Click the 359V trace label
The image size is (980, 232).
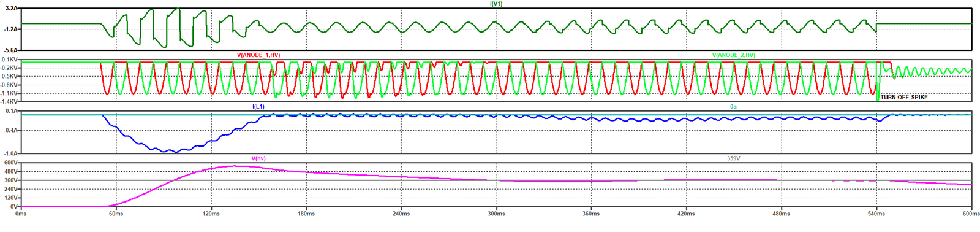(733, 158)
